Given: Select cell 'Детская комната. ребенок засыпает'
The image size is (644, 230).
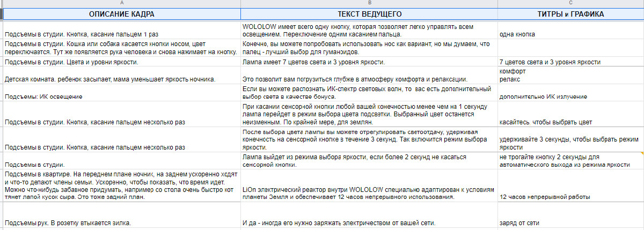Looking at the screenshot, I should [x=122, y=76].
